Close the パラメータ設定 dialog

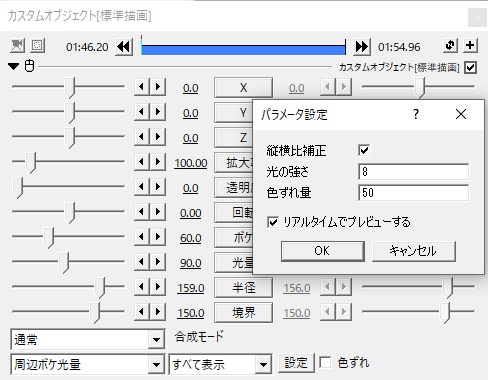[461, 114]
